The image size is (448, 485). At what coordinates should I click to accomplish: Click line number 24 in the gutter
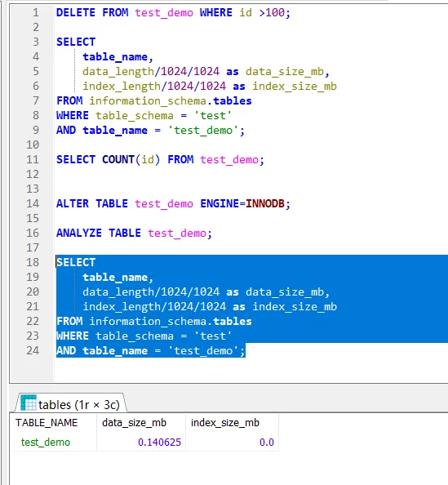(x=33, y=350)
